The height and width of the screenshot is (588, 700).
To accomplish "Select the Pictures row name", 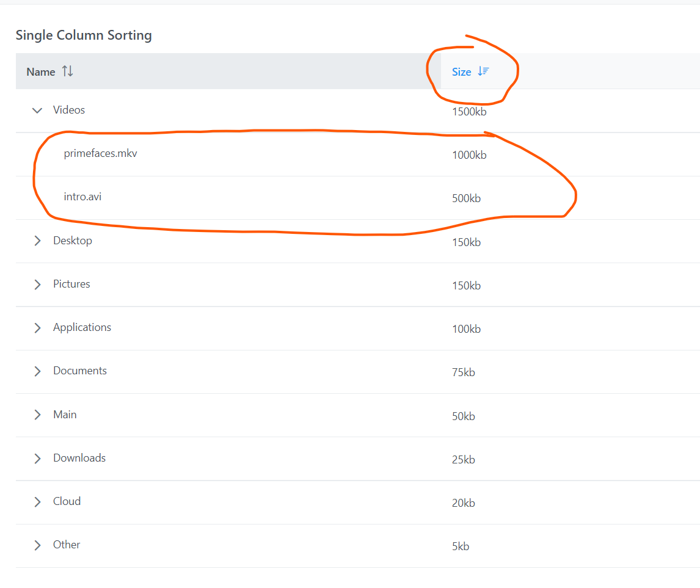I will [x=71, y=284].
